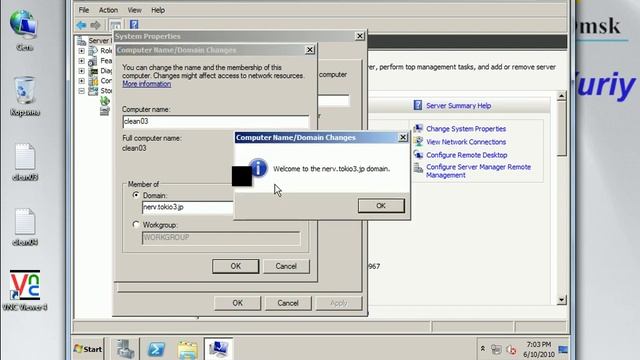Viewport: 640px width, 360px height.
Task: Select the clean03 desktop file icon
Action: coord(25,162)
